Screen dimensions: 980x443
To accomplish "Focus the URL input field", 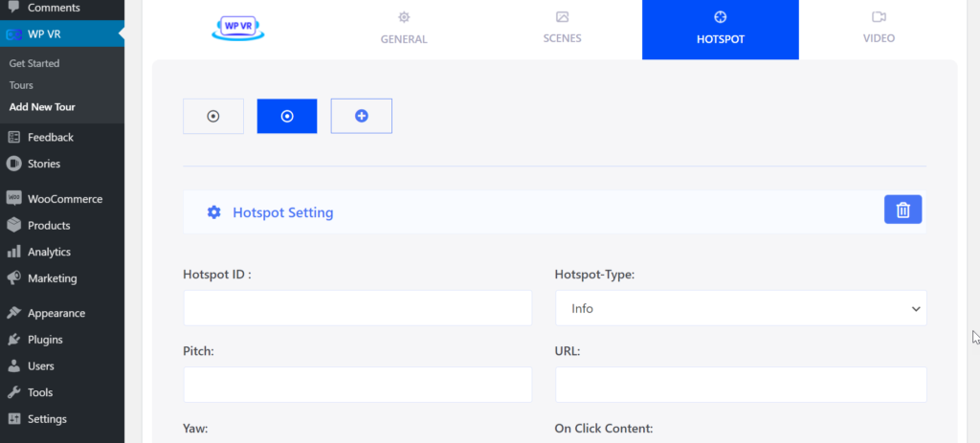I will click(741, 385).
